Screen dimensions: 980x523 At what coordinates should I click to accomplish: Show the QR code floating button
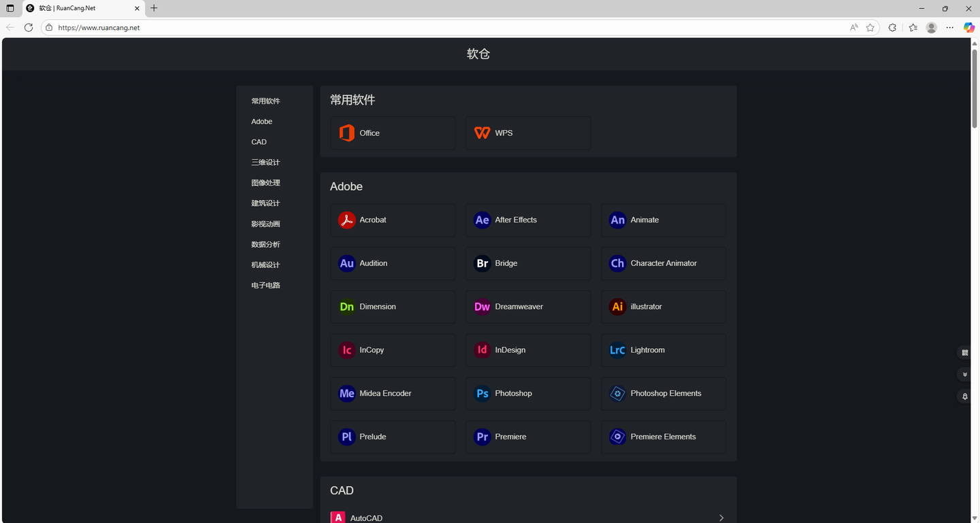pyautogui.click(x=964, y=353)
